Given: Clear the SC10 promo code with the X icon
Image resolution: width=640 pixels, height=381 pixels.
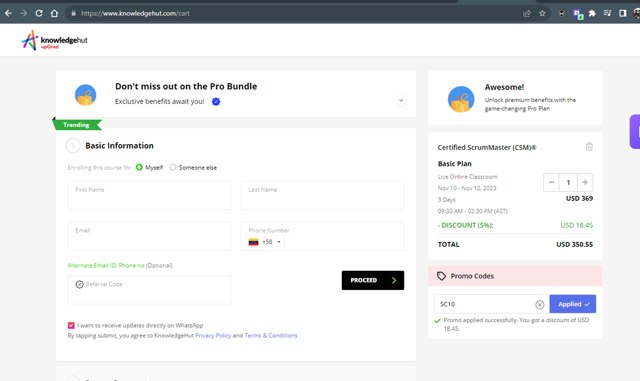Looking at the screenshot, I should coord(540,305).
